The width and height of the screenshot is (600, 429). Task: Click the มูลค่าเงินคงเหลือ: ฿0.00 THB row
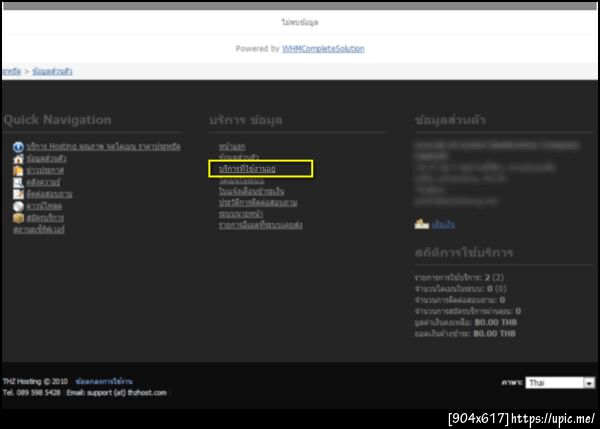466,322
